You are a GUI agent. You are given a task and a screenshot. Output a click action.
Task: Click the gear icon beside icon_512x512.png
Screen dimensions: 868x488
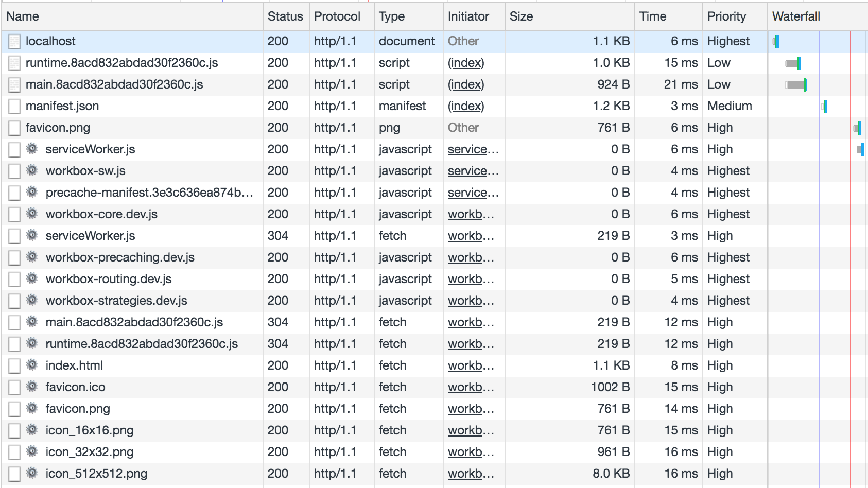click(32, 473)
